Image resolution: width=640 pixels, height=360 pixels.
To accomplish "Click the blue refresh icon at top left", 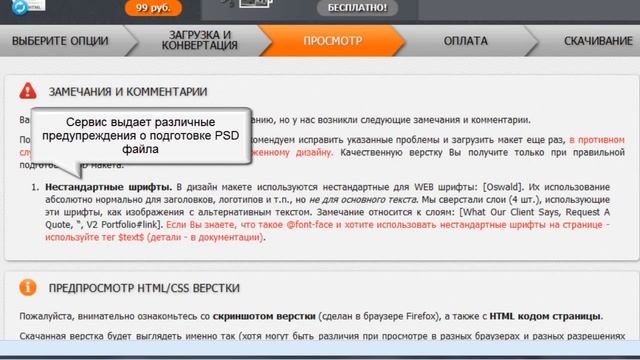I will [19, 7].
